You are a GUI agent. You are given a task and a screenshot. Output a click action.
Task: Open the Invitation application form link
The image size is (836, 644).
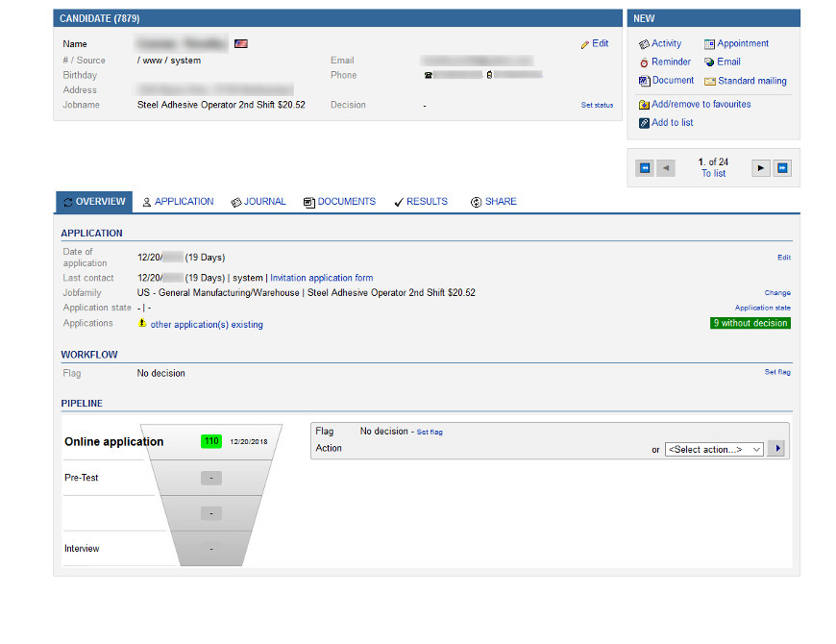(322, 278)
